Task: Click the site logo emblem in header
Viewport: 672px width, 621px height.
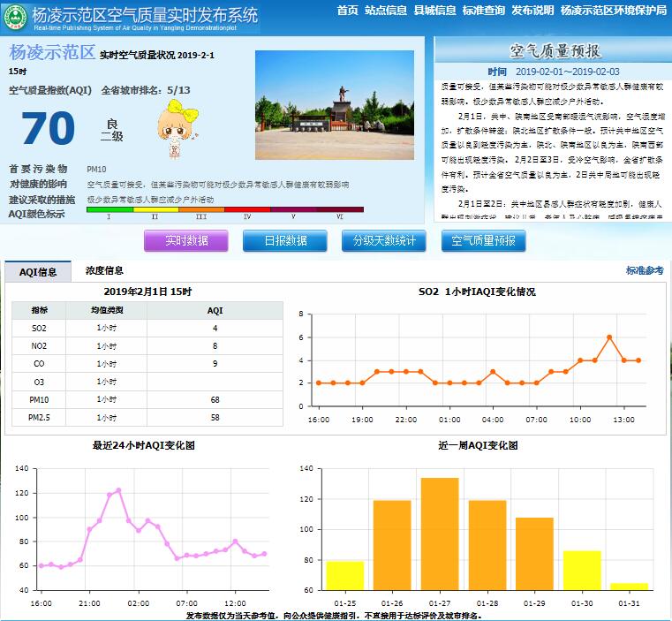Action: click(x=15, y=17)
